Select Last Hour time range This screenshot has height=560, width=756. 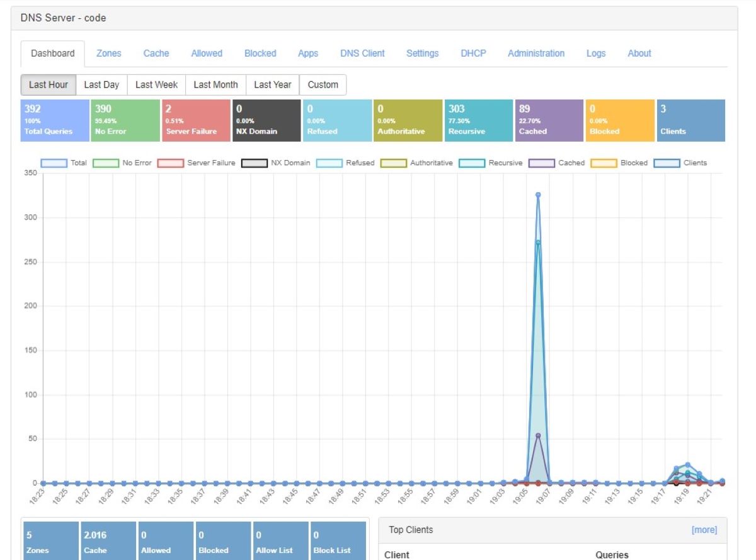[x=49, y=84]
